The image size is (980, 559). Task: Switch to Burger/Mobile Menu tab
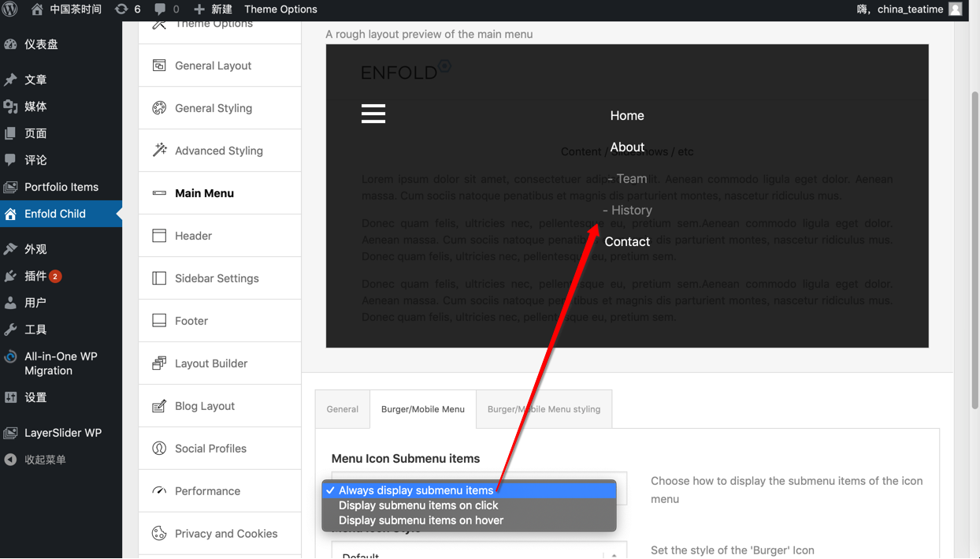coord(423,409)
